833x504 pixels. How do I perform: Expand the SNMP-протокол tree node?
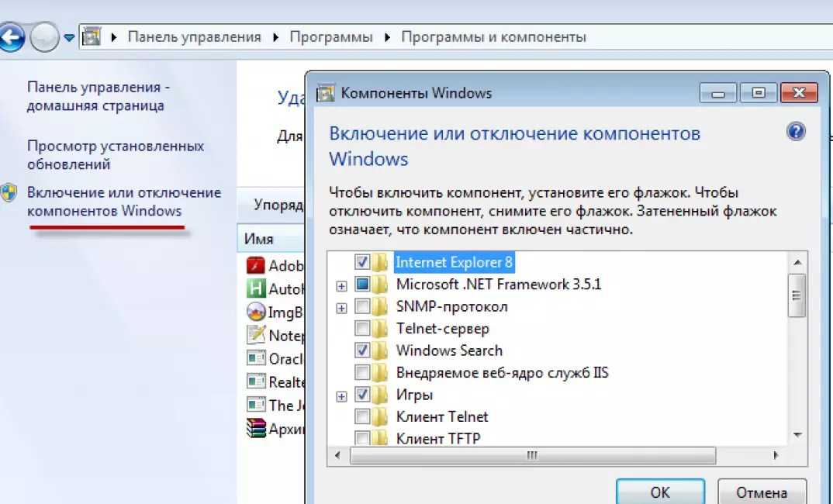pyautogui.click(x=341, y=308)
